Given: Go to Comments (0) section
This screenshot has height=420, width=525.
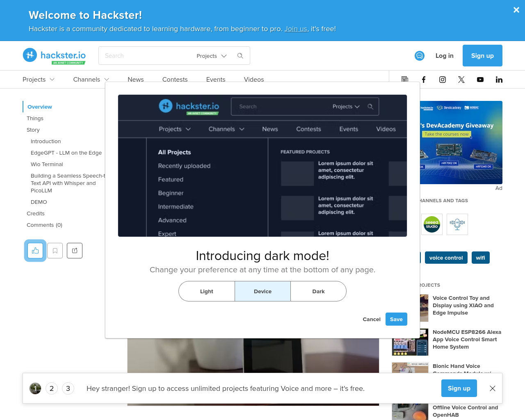Looking at the screenshot, I should click(44, 225).
